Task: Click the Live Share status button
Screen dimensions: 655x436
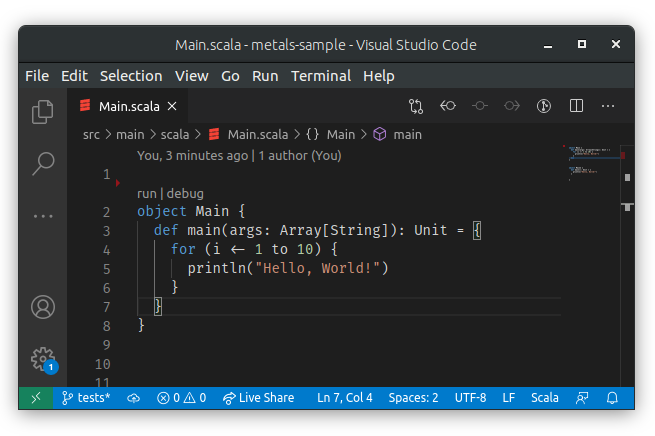Action: 259,398
